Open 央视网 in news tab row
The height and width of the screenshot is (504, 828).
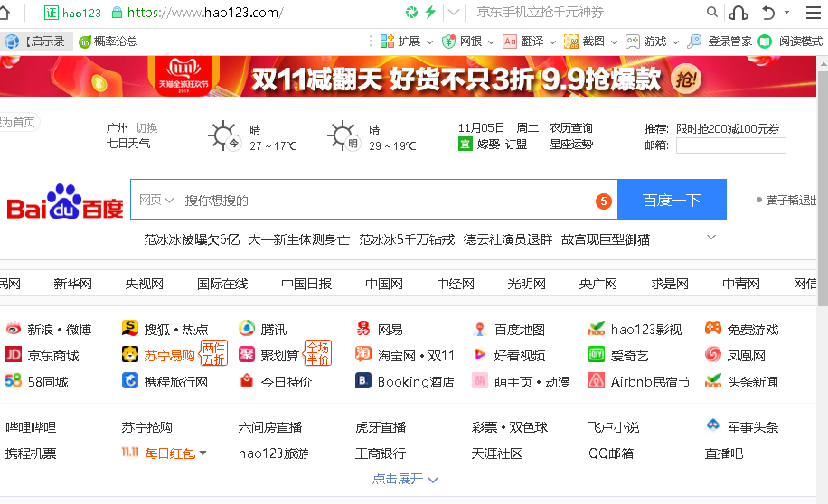coord(144,284)
